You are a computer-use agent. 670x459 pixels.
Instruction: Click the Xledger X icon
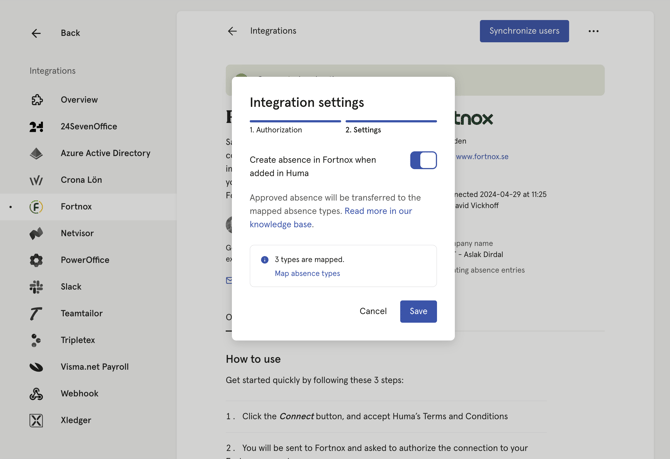(x=36, y=420)
